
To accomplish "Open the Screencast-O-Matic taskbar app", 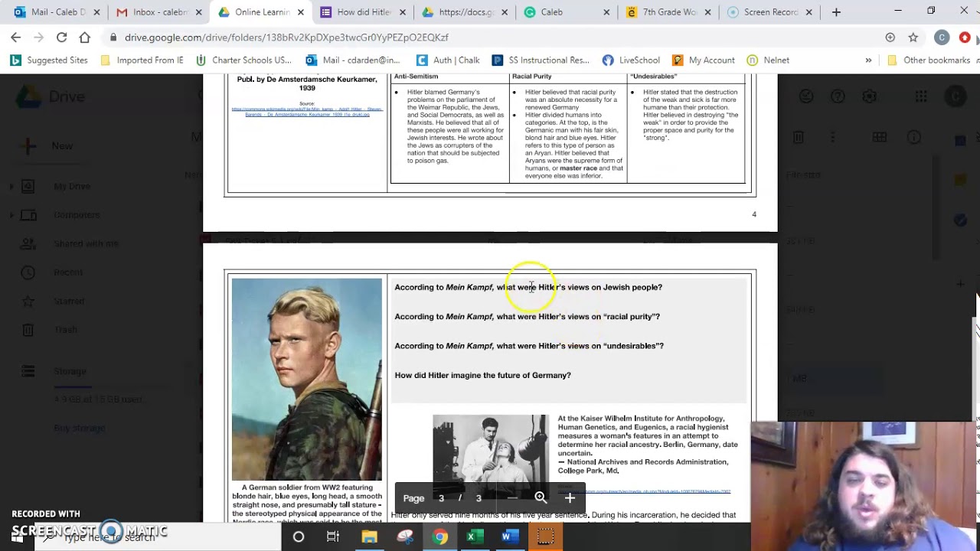I will click(545, 537).
